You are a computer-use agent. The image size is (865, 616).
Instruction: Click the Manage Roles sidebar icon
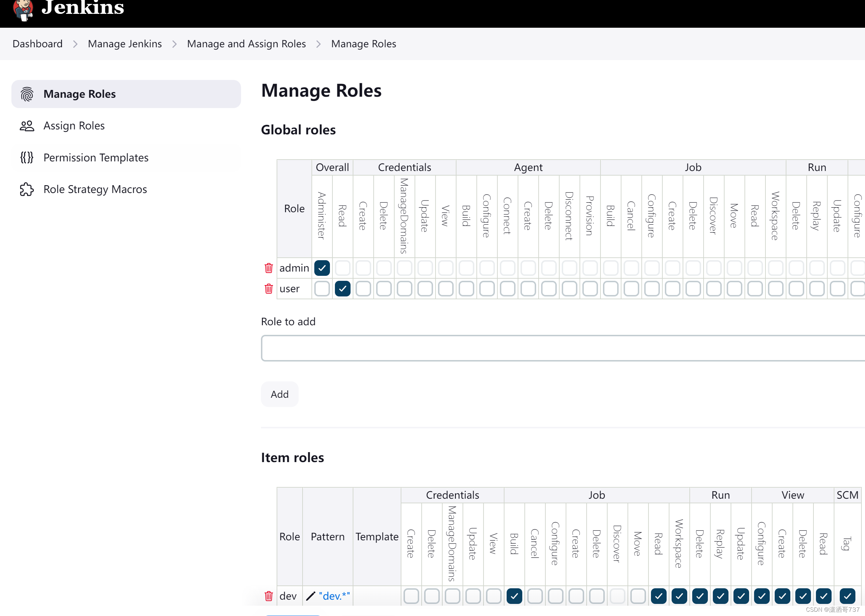pos(27,94)
